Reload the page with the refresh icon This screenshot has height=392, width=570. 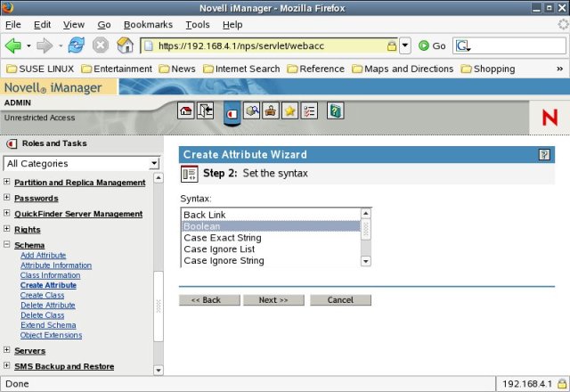coord(77,45)
